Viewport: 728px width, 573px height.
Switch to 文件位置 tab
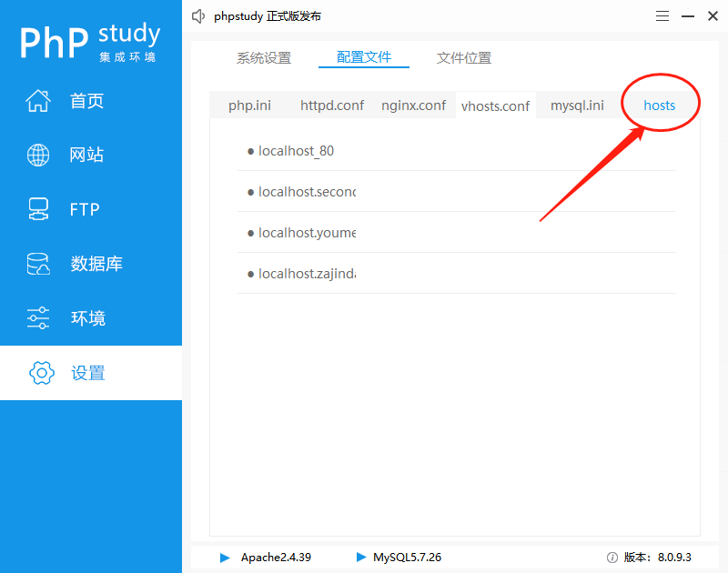464,58
